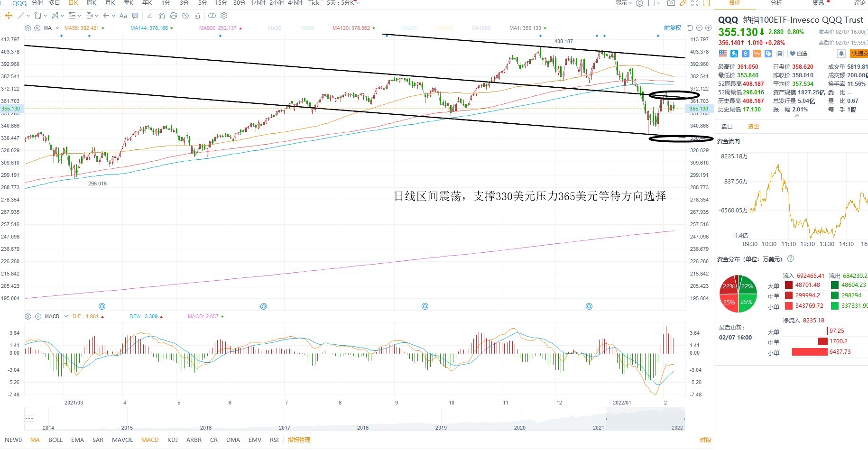Viewport: 868px width, 450px height.
Task: Delete drawings with trash icon
Action: (197, 16)
